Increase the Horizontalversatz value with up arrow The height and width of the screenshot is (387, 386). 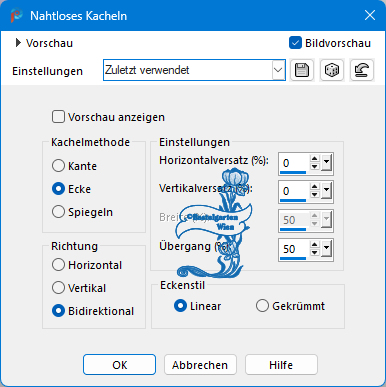coord(315,159)
